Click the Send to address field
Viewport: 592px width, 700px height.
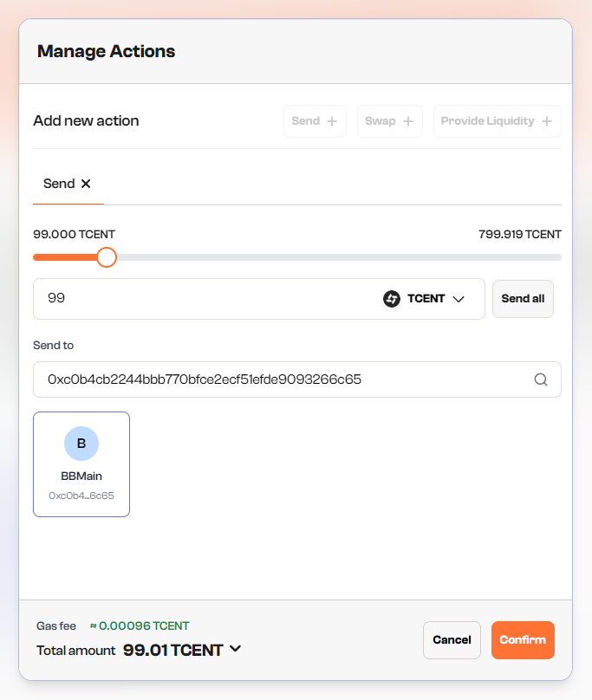[x=277, y=379]
